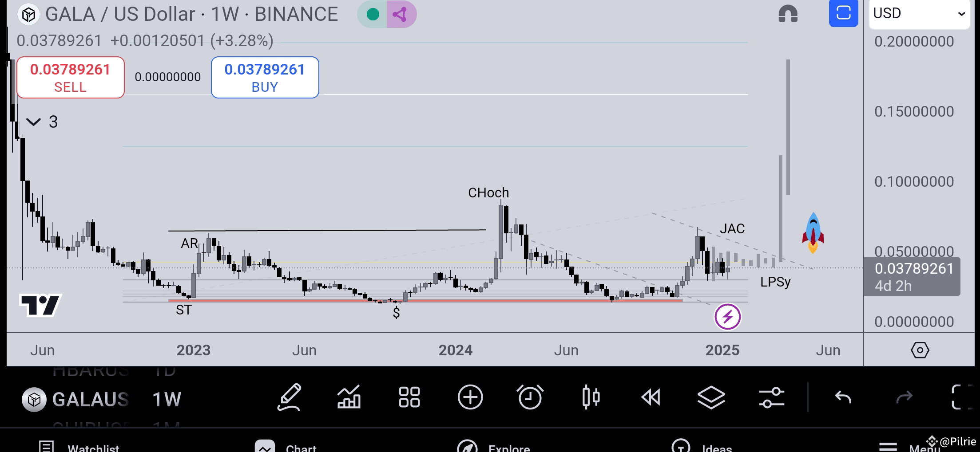Open the layout grid squares icon
Image resolution: width=980 pixels, height=452 pixels.
(x=409, y=397)
